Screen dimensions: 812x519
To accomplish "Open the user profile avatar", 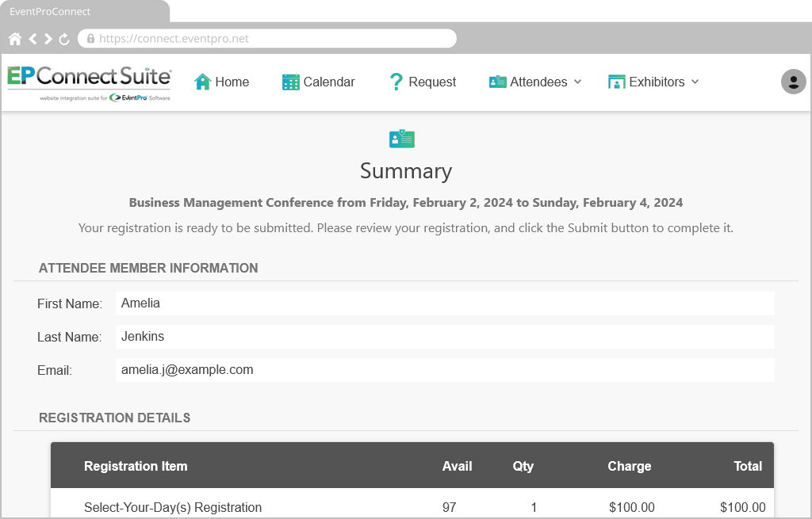I will (793, 82).
